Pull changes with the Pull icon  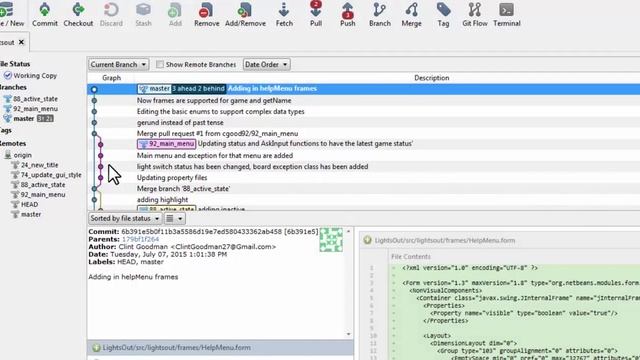point(316,14)
